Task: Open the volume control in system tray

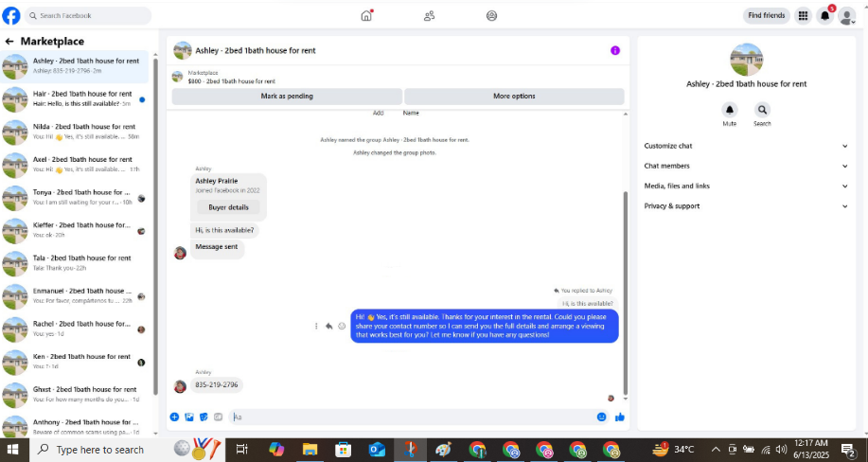Action: tap(781, 450)
